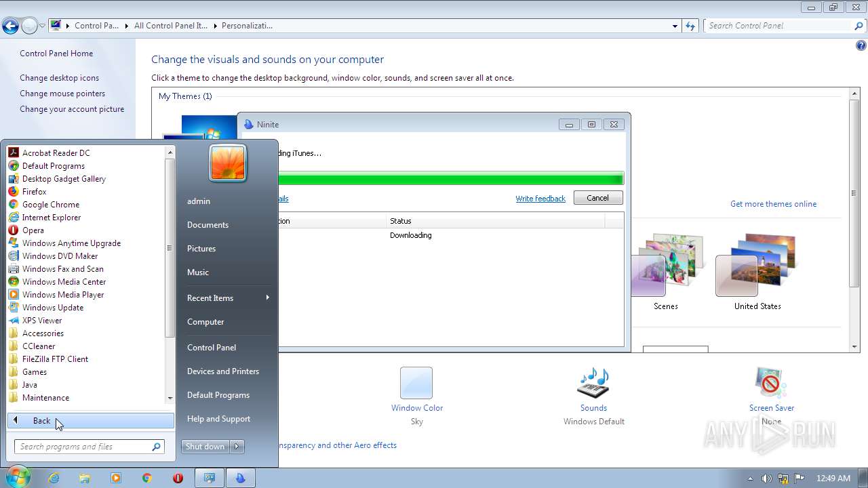Open the Screen Saver settings icon
The width and height of the screenshot is (868, 488).
tap(771, 383)
